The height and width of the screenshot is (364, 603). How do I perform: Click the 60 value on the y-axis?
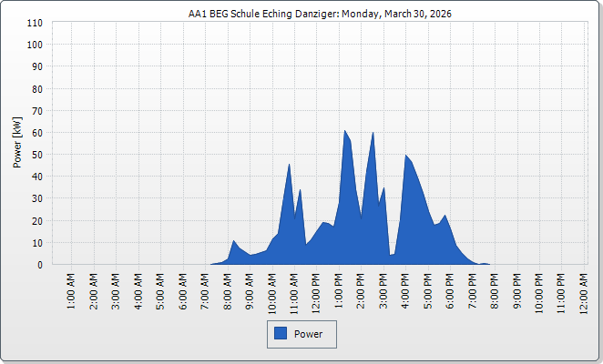tap(37, 133)
